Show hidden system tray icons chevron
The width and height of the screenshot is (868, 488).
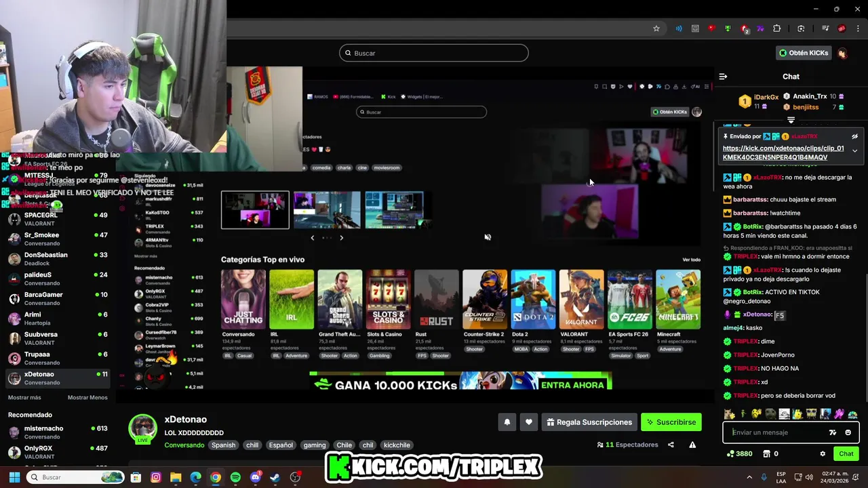[749, 477]
